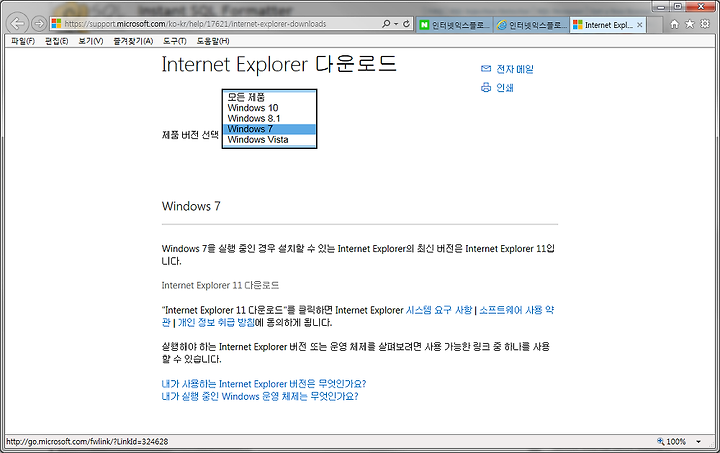
Task: Open the zoom level dropdown arrow
Action: coord(698,442)
